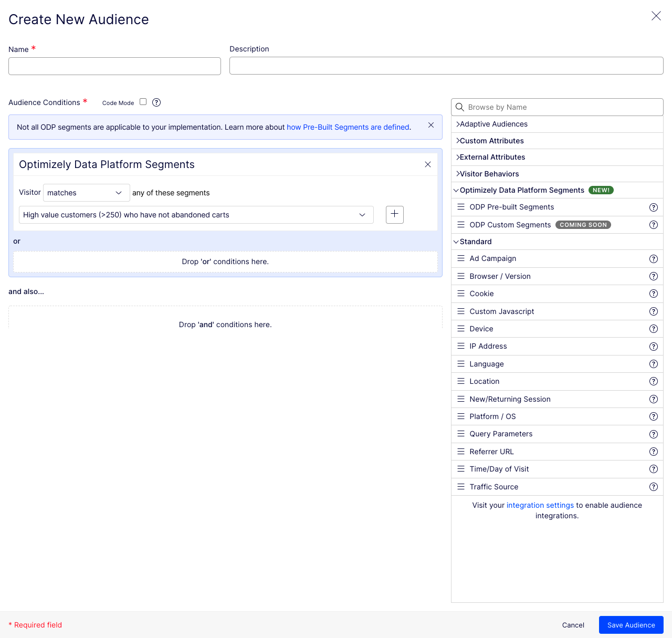
Task: Open help for Platform / OS
Action: coord(654,416)
